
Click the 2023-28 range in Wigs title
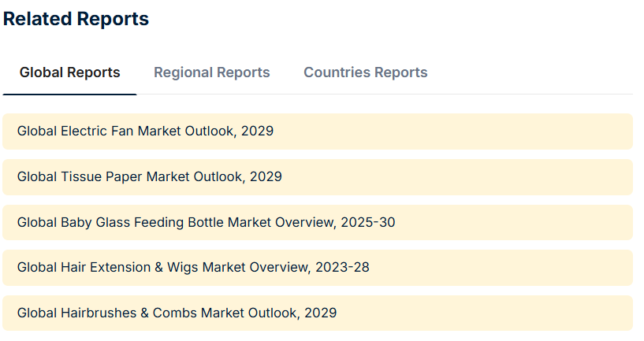(x=343, y=268)
